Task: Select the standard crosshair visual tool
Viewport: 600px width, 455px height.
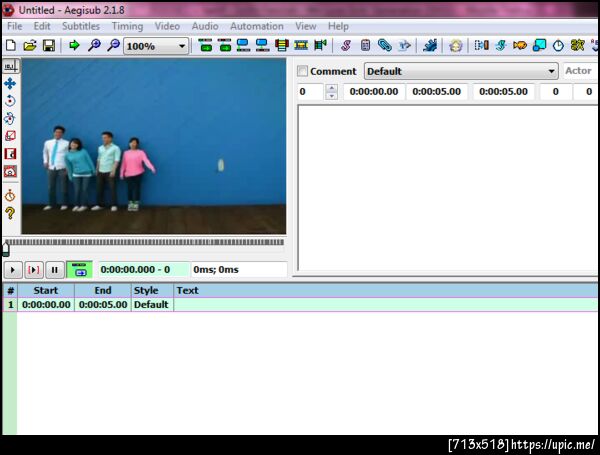Action: tap(11, 67)
